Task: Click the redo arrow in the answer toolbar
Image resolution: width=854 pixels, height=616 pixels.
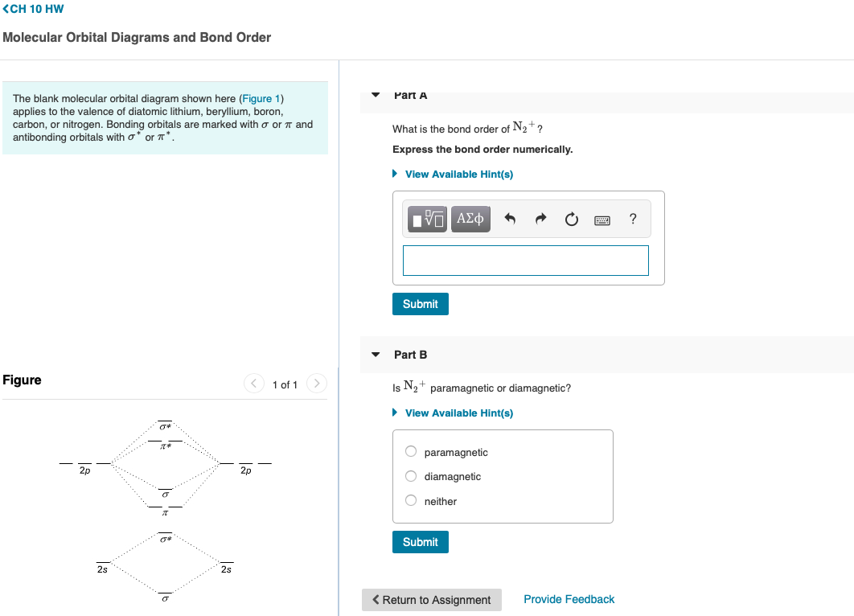Action: [x=540, y=218]
